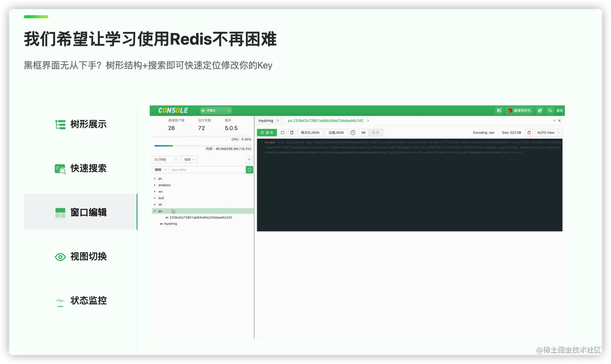
Task: Close the 阿里云 connection tab
Action: [229, 111]
